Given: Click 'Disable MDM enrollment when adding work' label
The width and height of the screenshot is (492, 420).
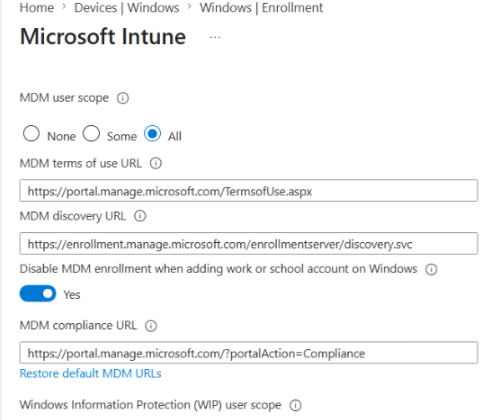Looking at the screenshot, I should point(218,269).
